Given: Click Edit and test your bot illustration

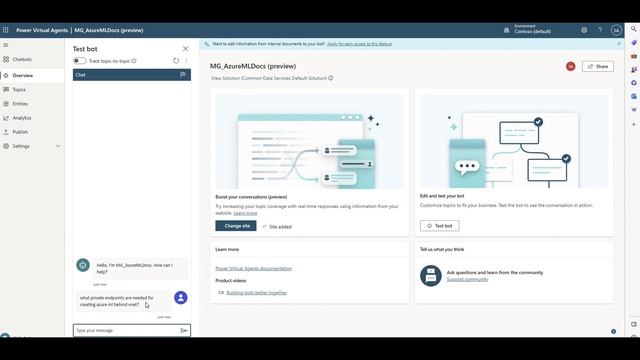Looking at the screenshot, I should point(514,141).
